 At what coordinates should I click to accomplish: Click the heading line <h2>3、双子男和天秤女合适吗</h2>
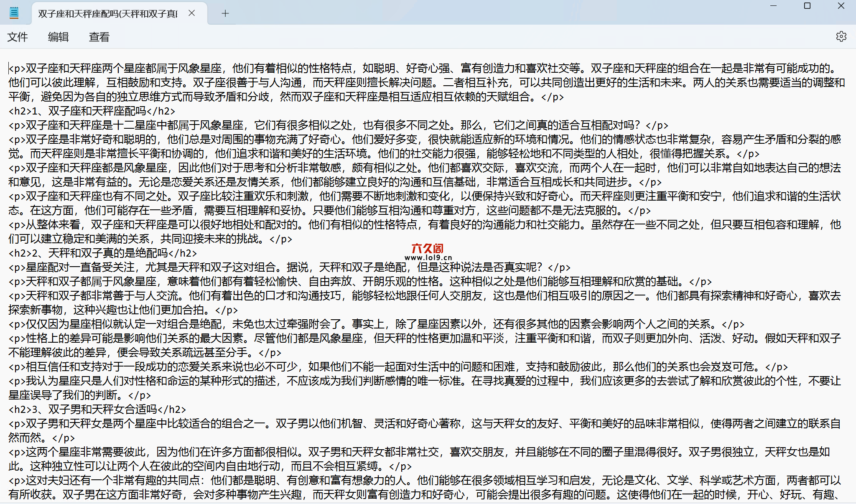coord(97,410)
